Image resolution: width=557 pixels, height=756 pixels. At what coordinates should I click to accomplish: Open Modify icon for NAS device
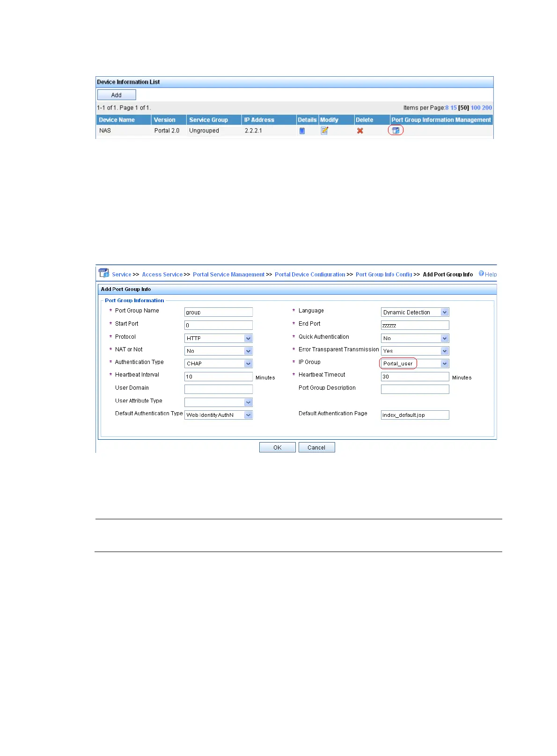[x=324, y=131]
